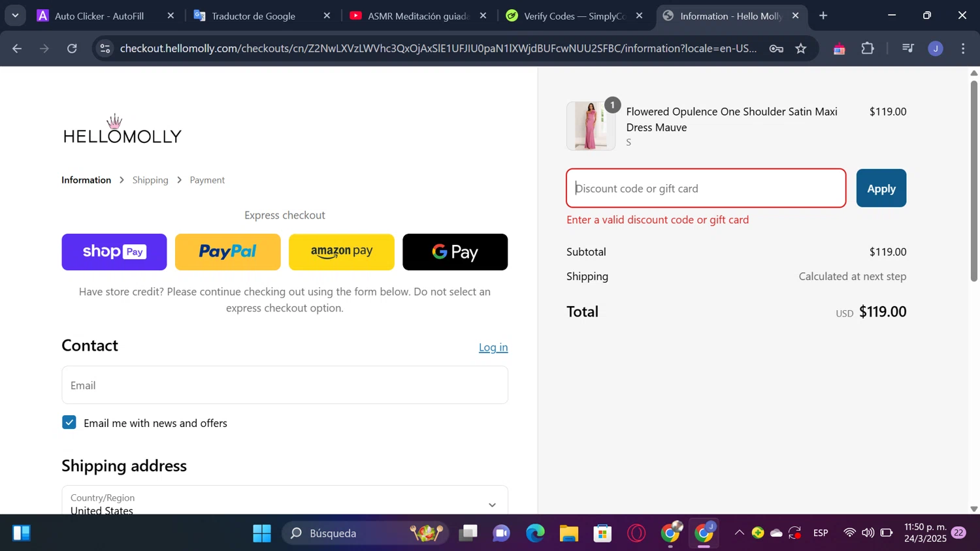Open Chrome profile avatar J
Image resolution: width=980 pixels, height=551 pixels.
pos(936,48)
